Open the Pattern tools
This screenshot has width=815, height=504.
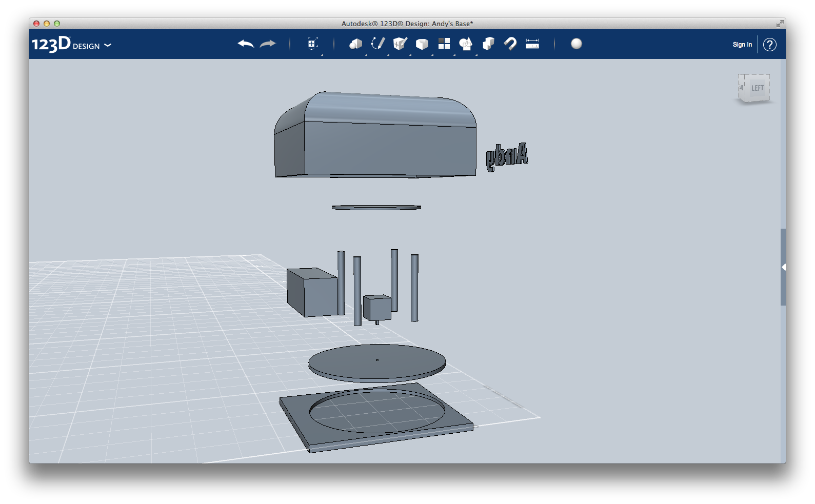click(444, 44)
